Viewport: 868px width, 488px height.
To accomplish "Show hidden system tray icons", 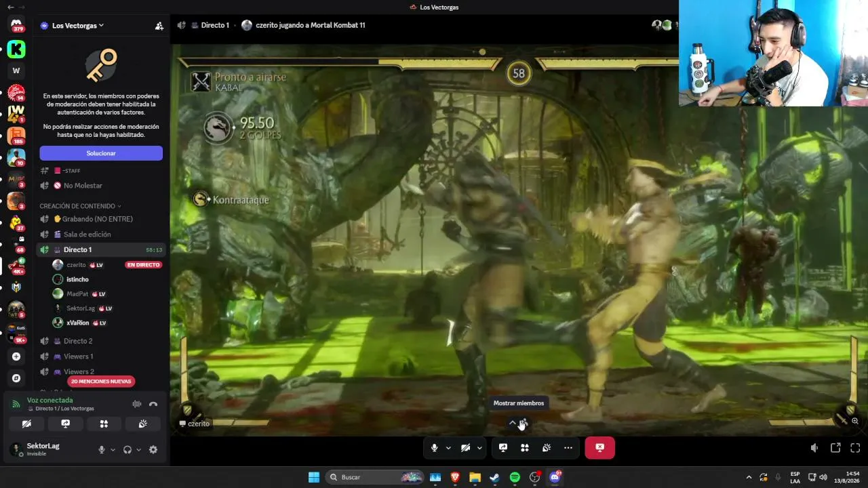I will point(749,477).
